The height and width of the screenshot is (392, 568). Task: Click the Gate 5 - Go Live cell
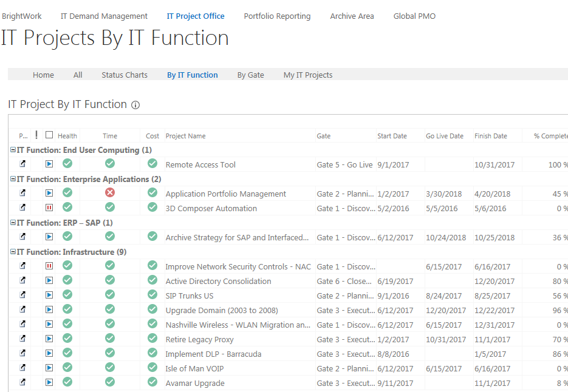(344, 164)
